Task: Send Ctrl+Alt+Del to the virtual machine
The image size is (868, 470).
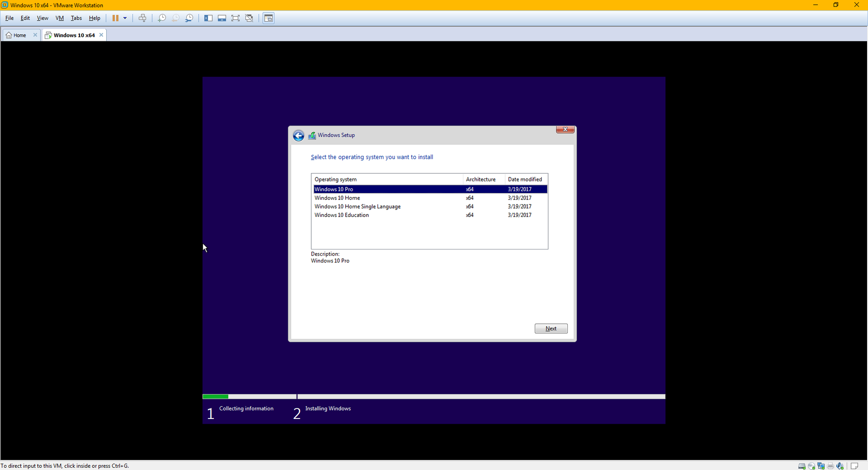Action: click(143, 18)
